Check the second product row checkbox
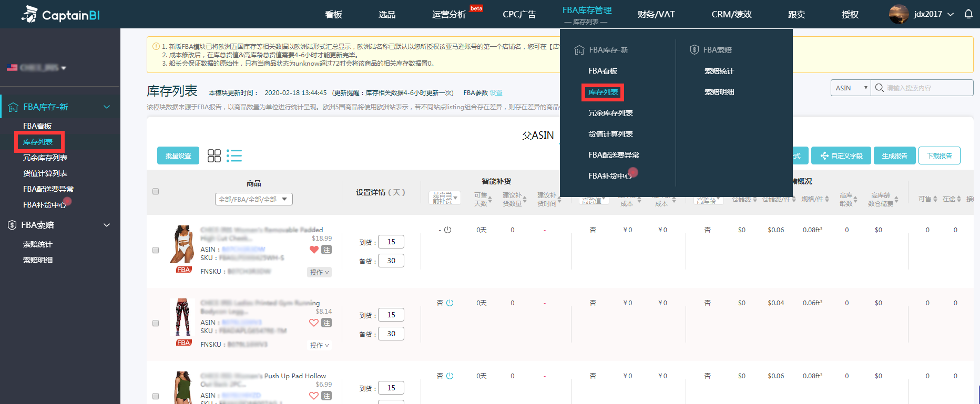The image size is (980, 404). coord(156,323)
